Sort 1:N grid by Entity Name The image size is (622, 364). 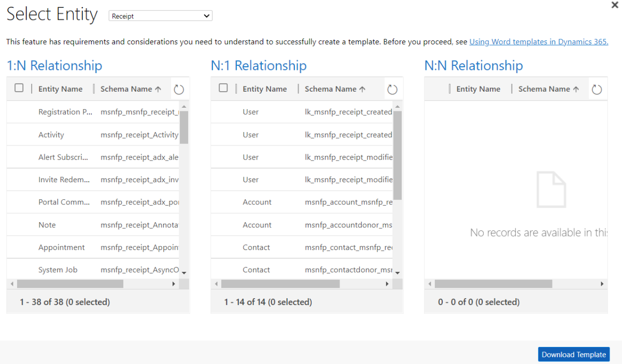tap(60, 89)
